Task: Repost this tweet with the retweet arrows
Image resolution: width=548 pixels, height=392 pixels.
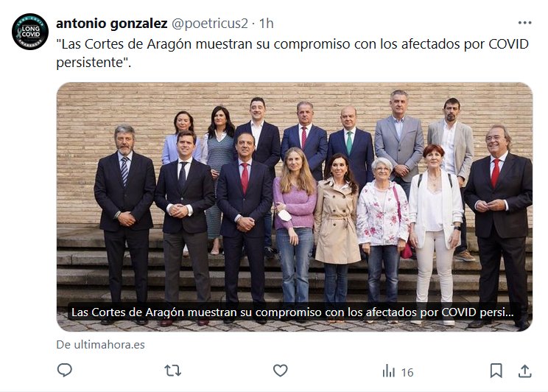Action: (172, 371)
